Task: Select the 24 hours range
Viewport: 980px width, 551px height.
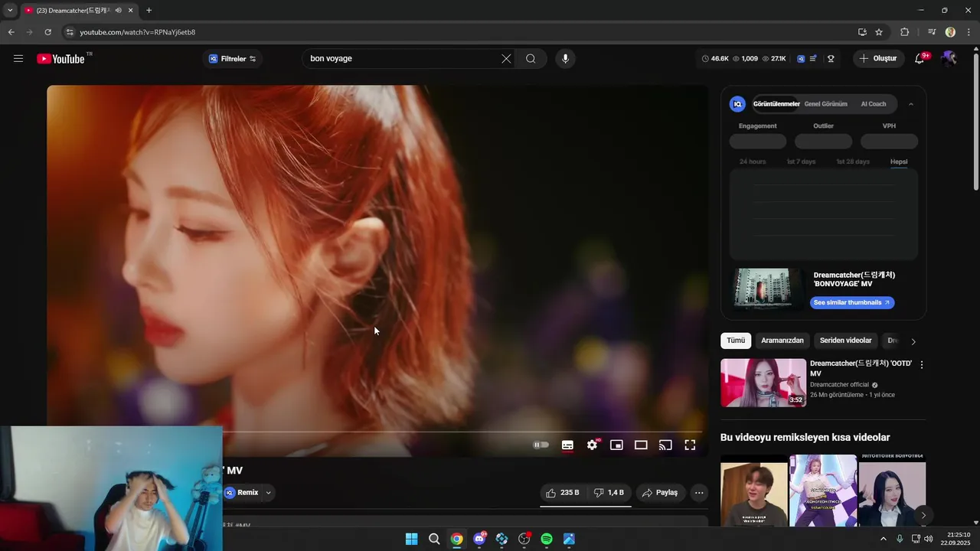Action: pyautogui.click(x=753, y=161)
